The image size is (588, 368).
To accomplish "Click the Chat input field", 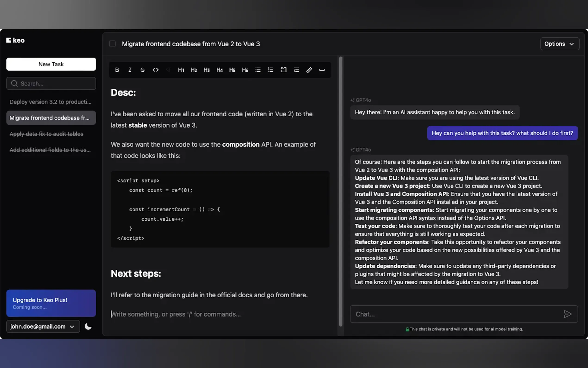I will click(455, 314).
